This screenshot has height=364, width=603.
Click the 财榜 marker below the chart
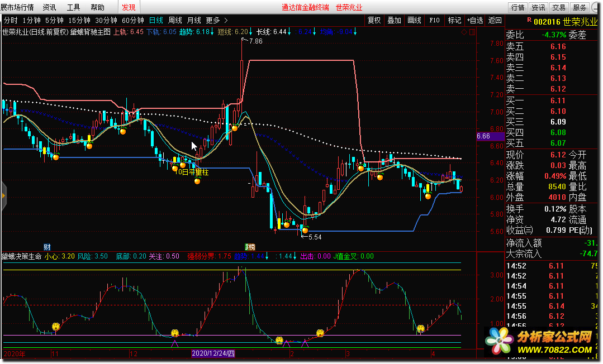click(x=250, y=247)
